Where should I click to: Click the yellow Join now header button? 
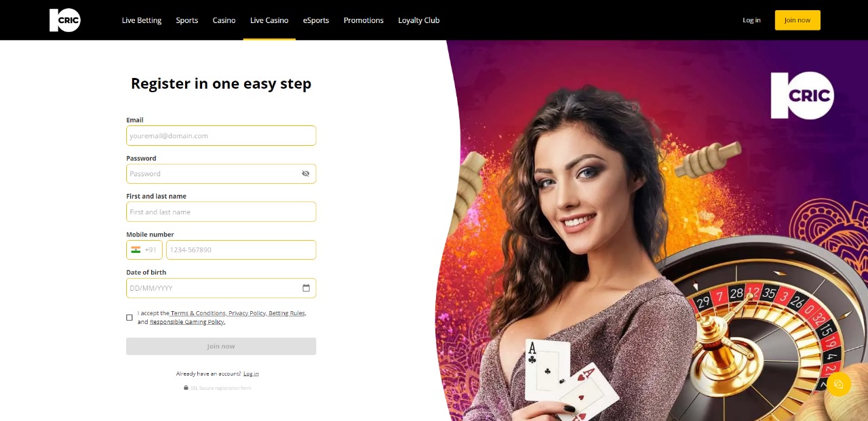click(x=797, y=20)
